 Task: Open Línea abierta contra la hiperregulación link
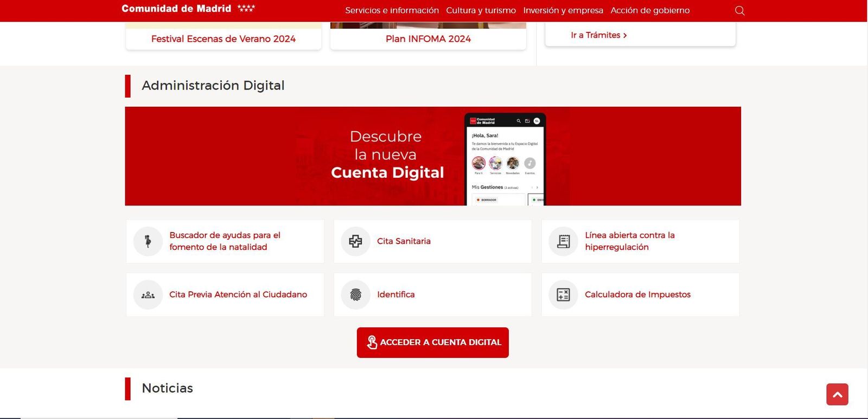point(630,241)
